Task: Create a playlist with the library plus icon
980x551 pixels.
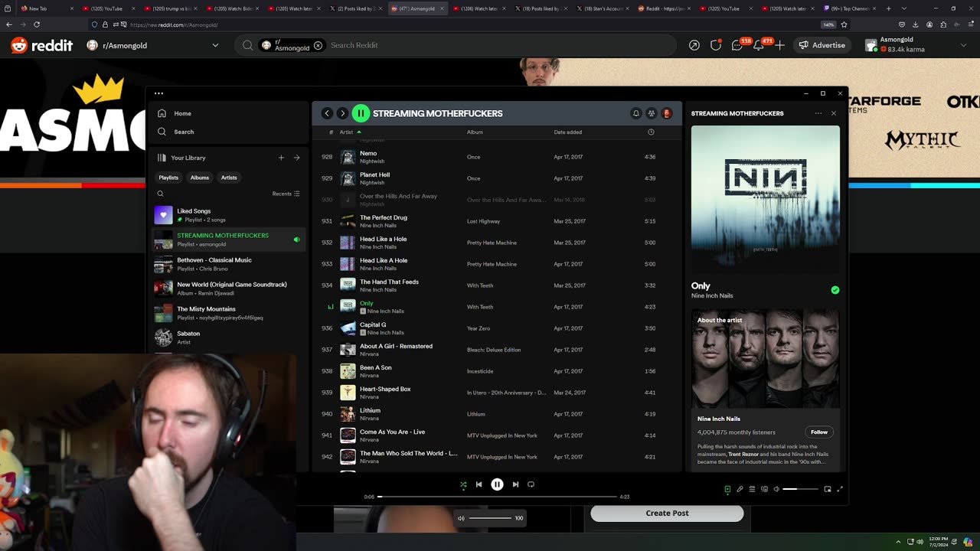Action: (x=281, y=158)
